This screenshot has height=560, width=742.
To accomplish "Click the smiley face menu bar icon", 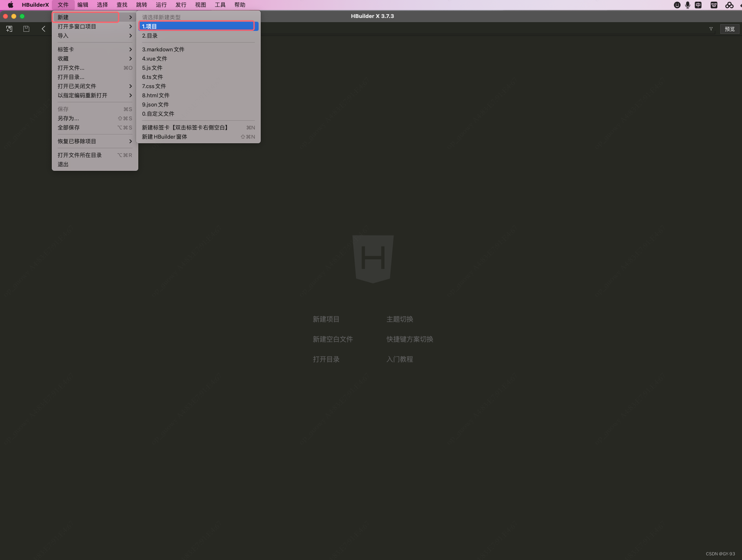I will click(x=677, y=5).
